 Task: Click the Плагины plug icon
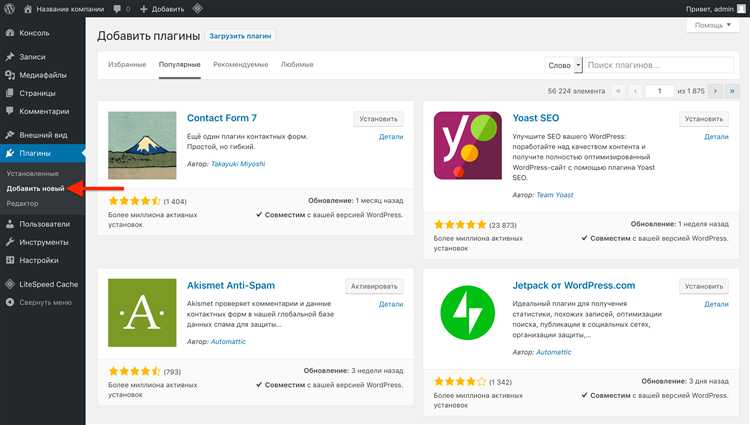click(x=10, y=153)
